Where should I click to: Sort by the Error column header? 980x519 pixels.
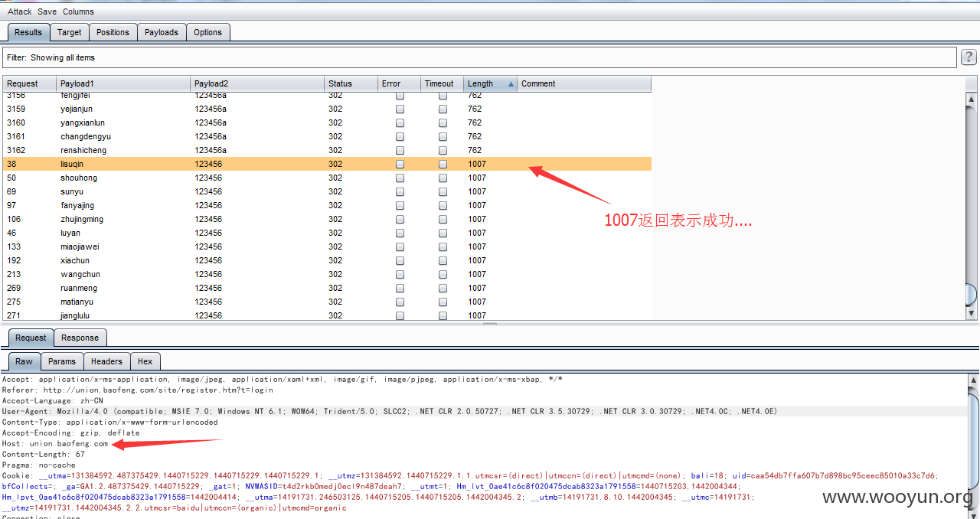[x=399, y=83]
